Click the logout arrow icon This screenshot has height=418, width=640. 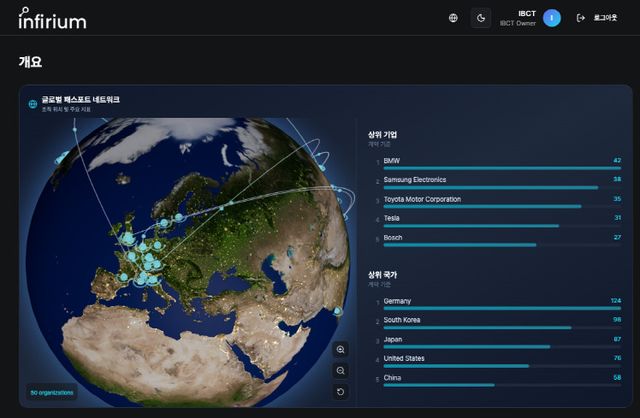[581, 18]
